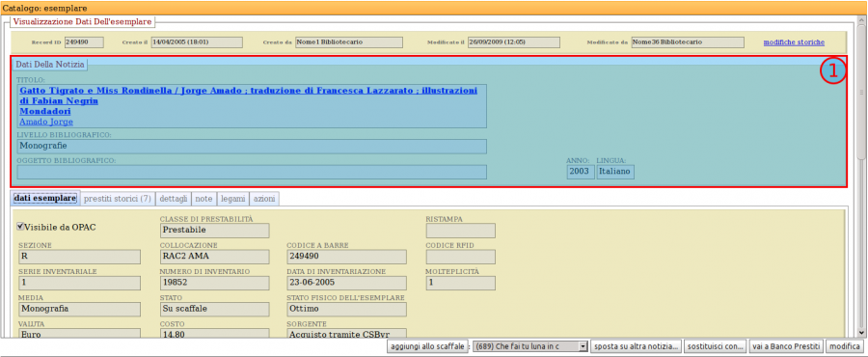Click the Codice a barre field
Image resolution: width=868 pixels, height=357 pixels.
pyautogui.click(x=346, y=257)
